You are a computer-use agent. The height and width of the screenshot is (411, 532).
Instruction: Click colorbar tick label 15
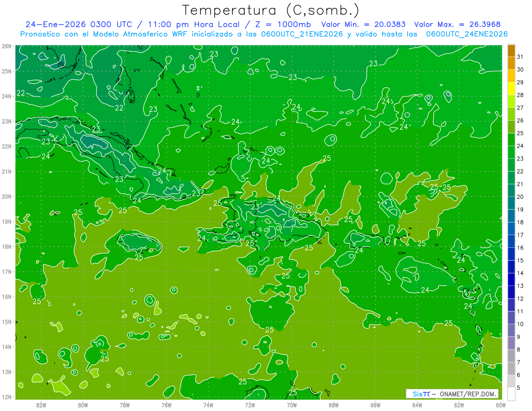coord(520,260)
